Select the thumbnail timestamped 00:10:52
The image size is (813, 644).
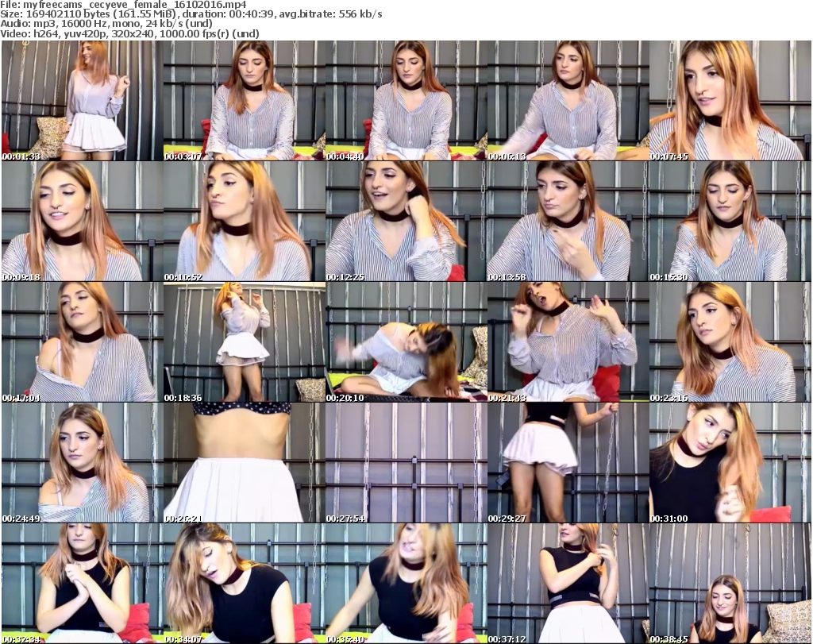click(245, 222)
